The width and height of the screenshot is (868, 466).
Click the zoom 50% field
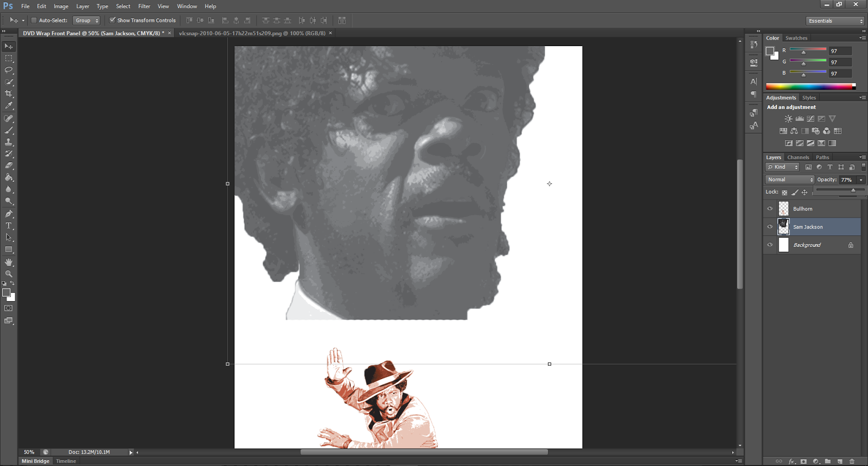[29, 452]
